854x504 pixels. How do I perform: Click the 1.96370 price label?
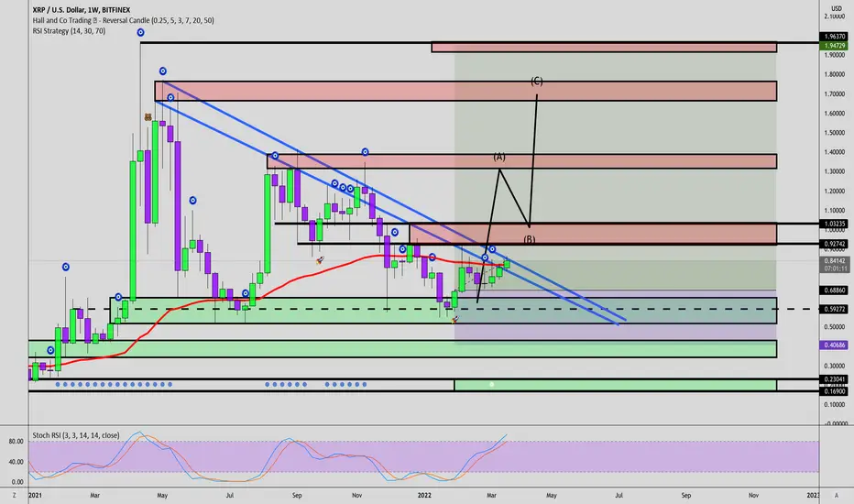coord(834,37)
